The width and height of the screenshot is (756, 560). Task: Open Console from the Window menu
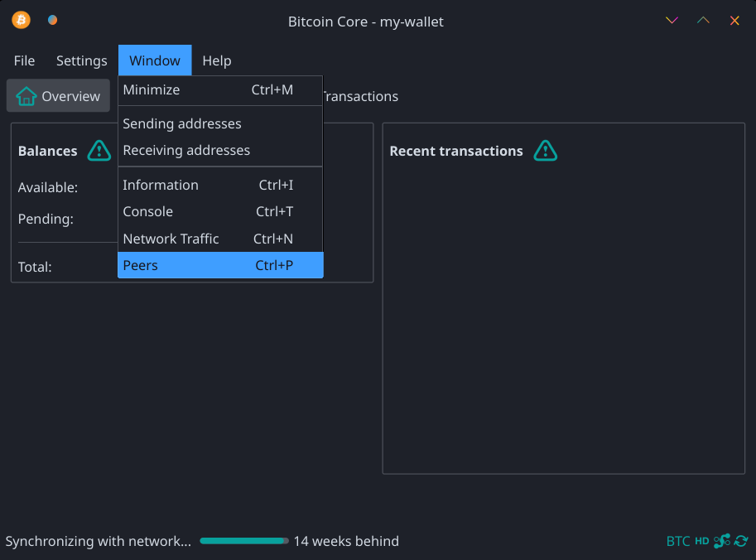coord(219,211)
